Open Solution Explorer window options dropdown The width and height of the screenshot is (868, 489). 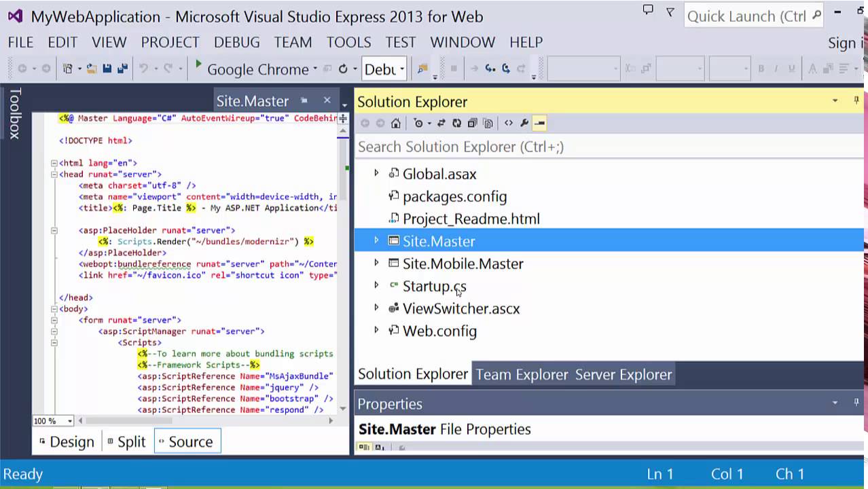point(835,101)
